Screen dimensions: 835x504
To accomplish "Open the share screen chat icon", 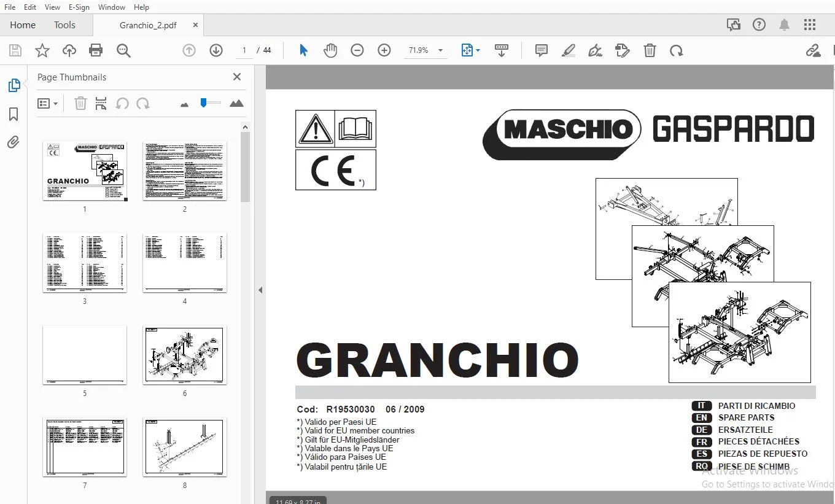I will pos(733,25).
